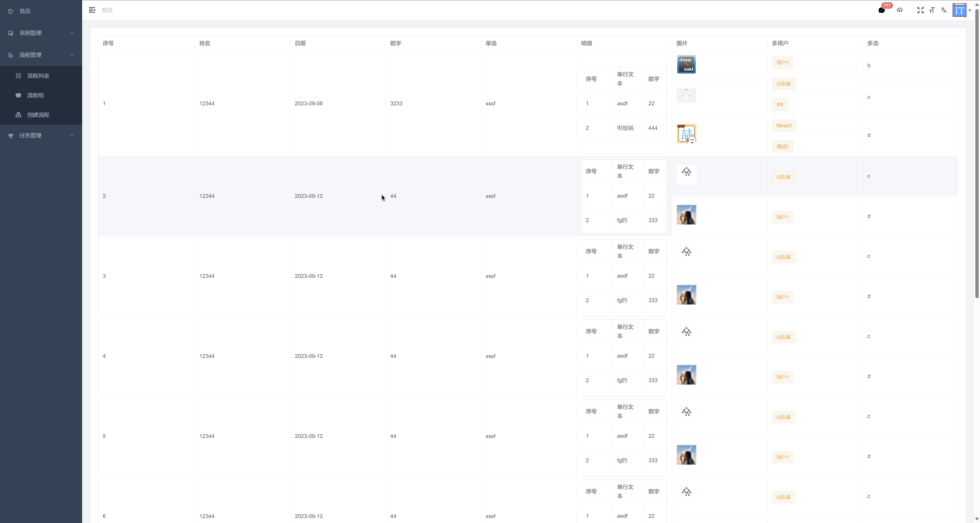Open the Json xml image thumbnail
980x523 pixels.
(x=686, y=64)
